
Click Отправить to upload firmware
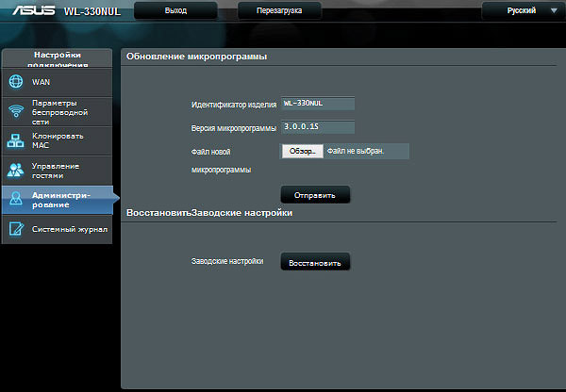click(x=315, y=195)
